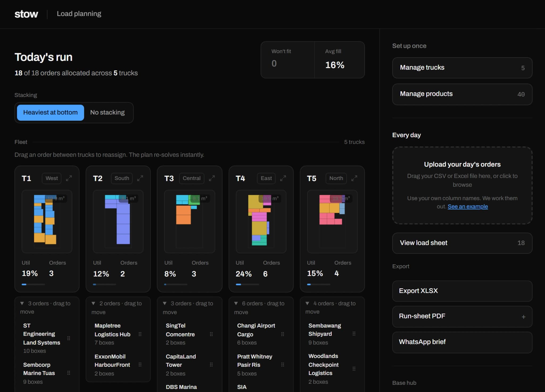
Task: Click the North region tag on T5
Action: pyautogui.click(x=336, y=178)
